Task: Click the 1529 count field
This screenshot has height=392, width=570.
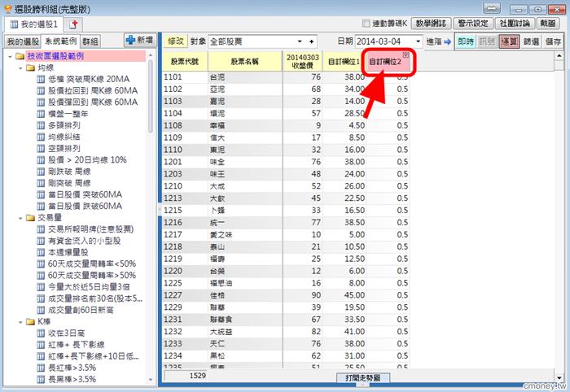Action: point(186,376)
